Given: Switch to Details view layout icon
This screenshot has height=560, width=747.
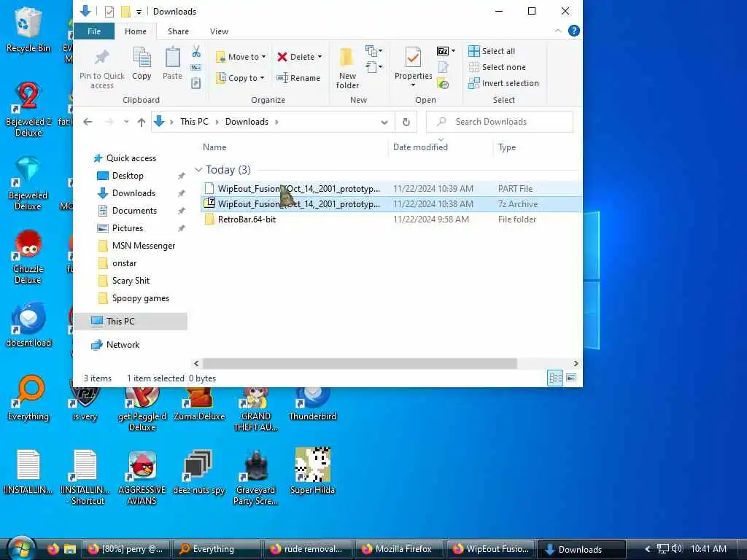Looking at the screenshot, I should [555, 378].
